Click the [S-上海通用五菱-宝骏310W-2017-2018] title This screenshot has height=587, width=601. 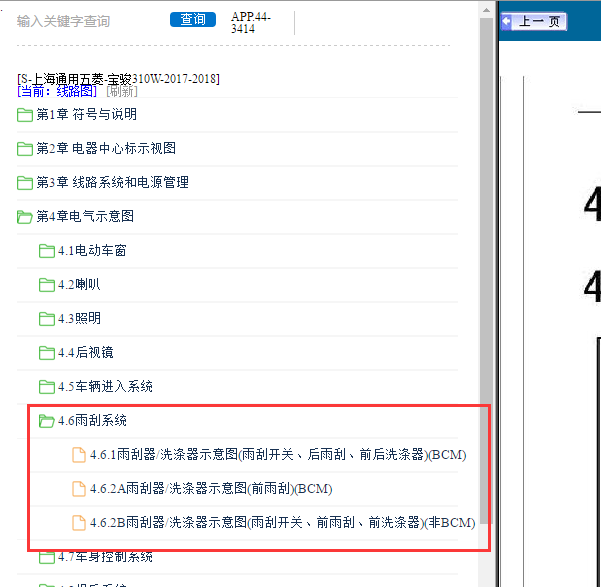coord(118,79)
